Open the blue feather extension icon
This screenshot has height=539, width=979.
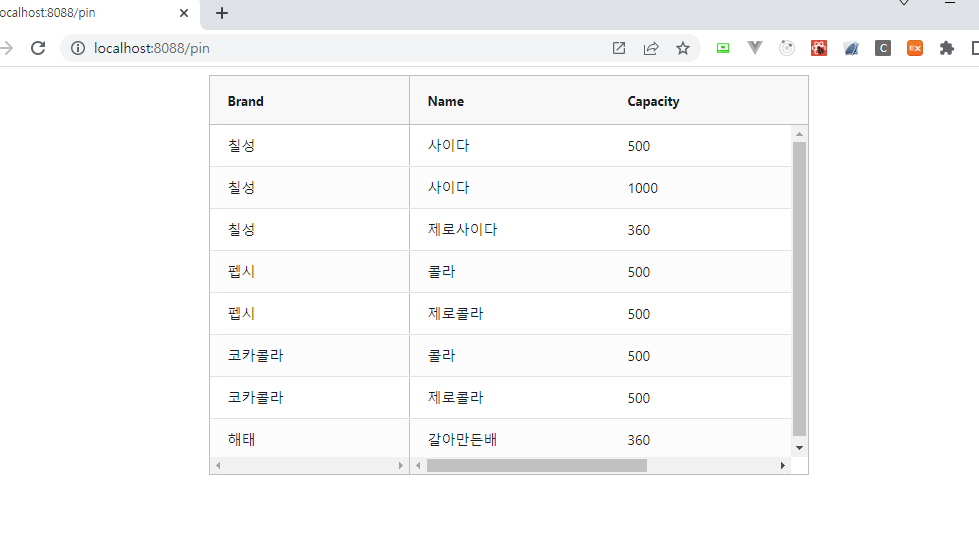[851, 48]
